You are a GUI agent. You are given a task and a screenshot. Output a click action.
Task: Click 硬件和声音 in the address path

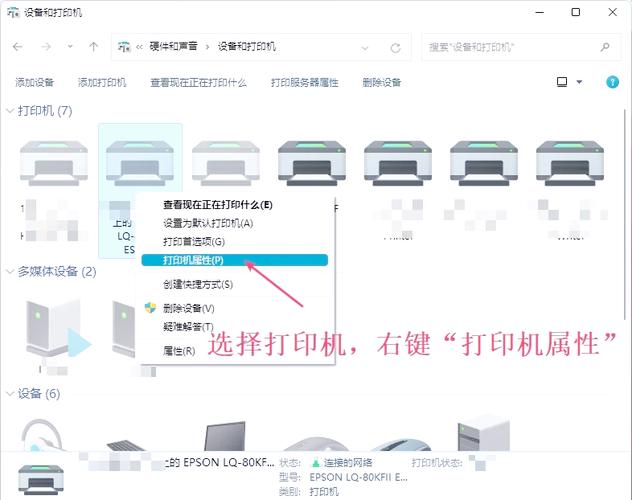click(173, 46)
